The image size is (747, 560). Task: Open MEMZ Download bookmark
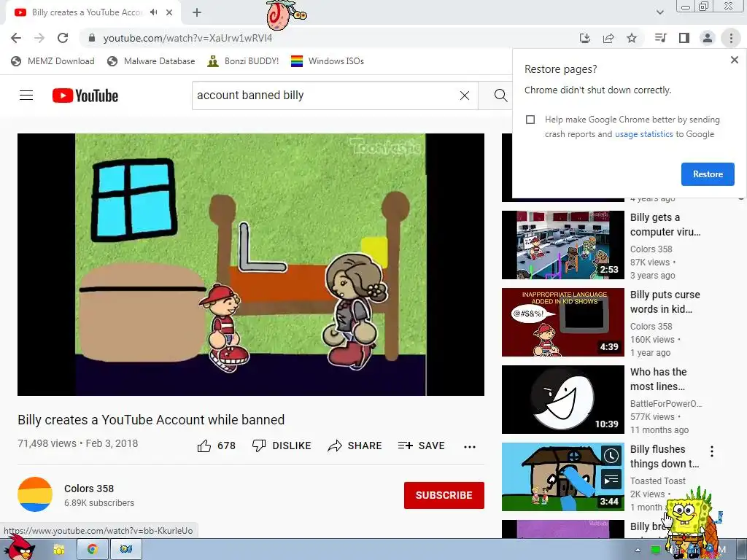[53, 61]
